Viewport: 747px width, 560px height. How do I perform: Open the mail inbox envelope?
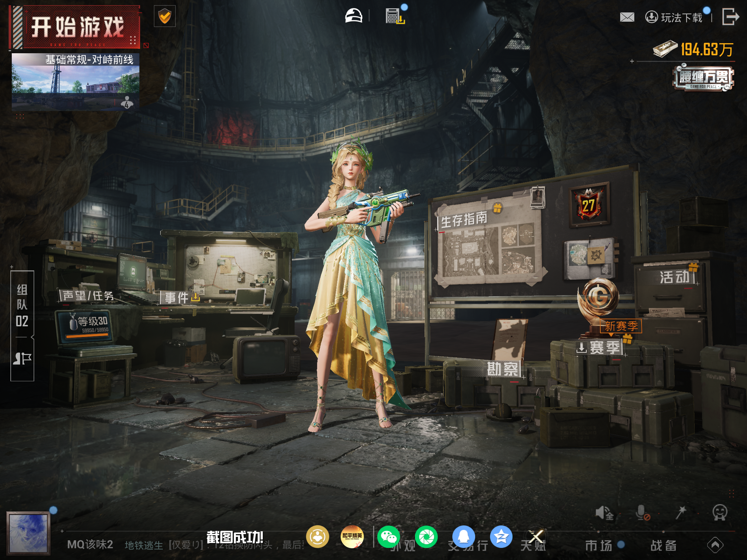[627, 17]
